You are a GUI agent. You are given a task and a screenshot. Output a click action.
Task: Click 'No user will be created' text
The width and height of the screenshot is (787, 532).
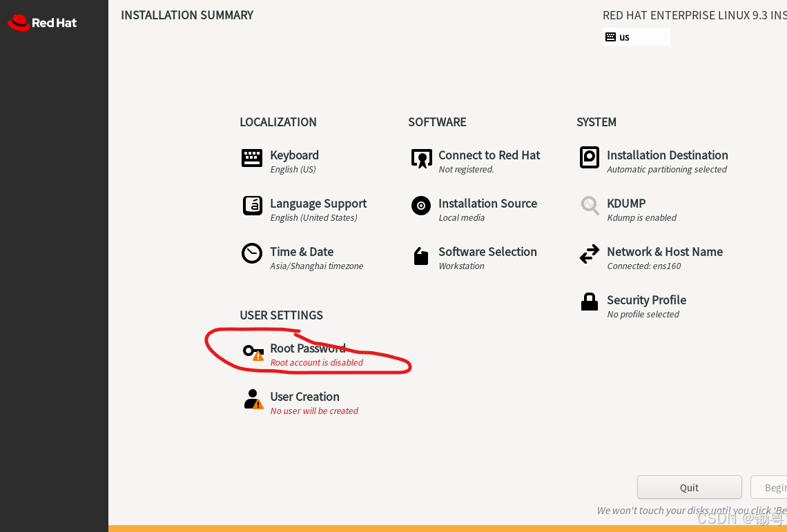click(314, 411)
